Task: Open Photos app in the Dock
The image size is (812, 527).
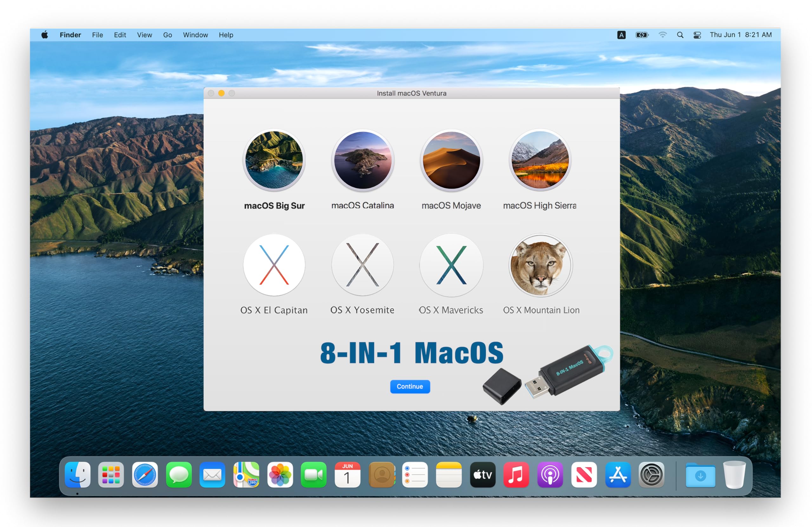Action: pos(280,475)
